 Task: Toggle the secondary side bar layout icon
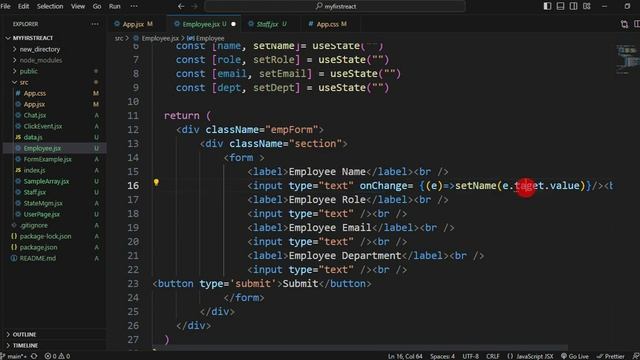[x=573, y=6]
